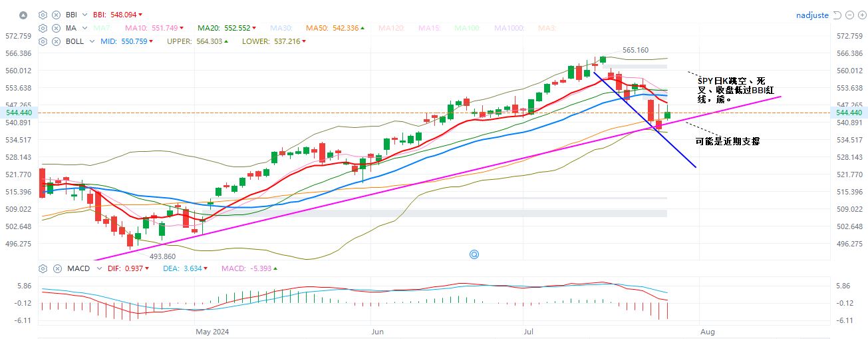
Task: Open BBI indicator settings gear
Action: tap(43, 15)
